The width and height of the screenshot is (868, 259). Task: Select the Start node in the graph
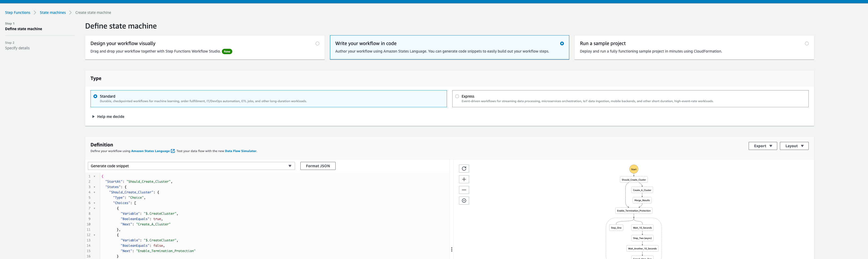tap(634, 169)
